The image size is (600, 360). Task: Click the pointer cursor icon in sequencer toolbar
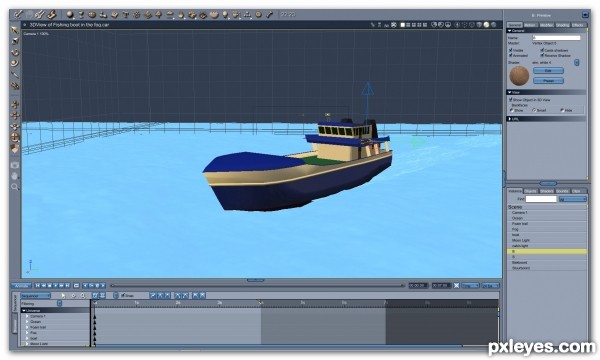63,296
